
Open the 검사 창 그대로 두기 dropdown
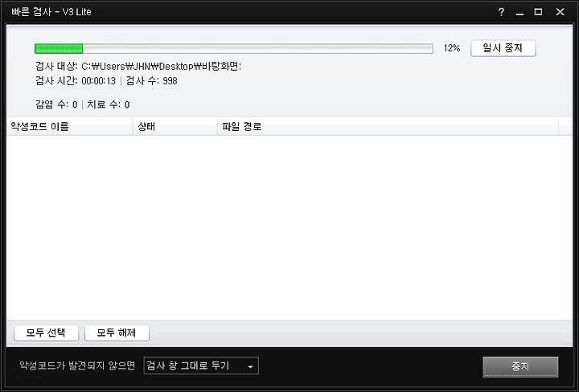[x=201, y=365]
